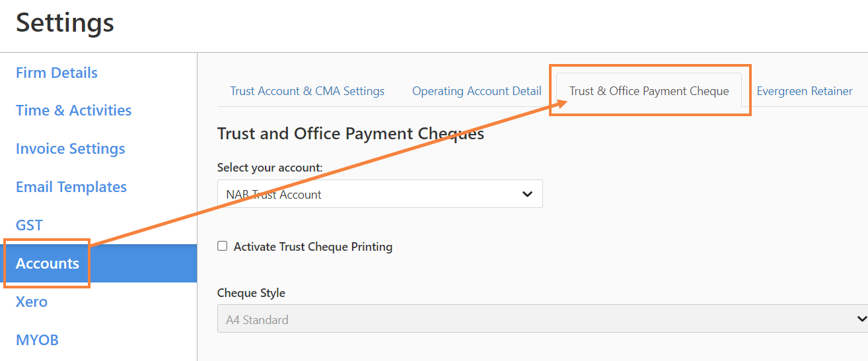Click chevron arrow of Cheque Style dropdown
The width and height of the screenshot is (868, 361).
tap(861, 319)
